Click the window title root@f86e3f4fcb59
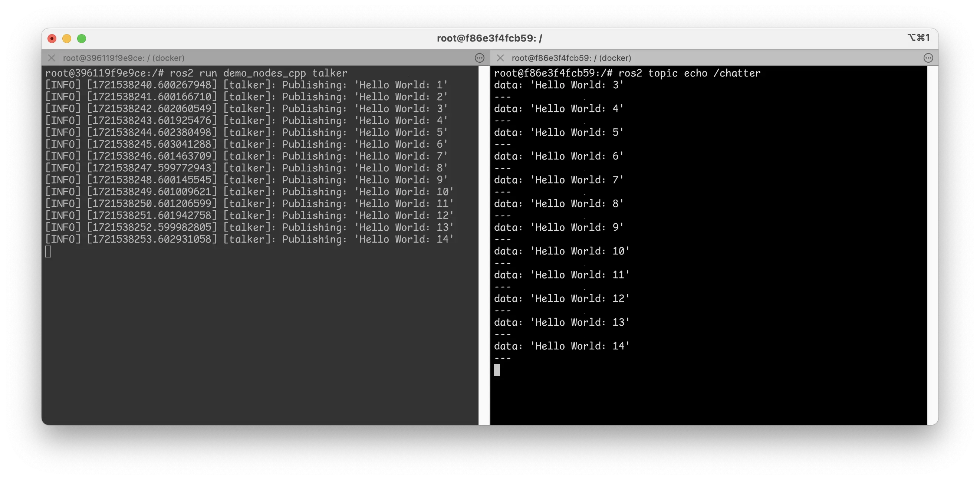Screen dimensions: 980x480 point(489,38)
